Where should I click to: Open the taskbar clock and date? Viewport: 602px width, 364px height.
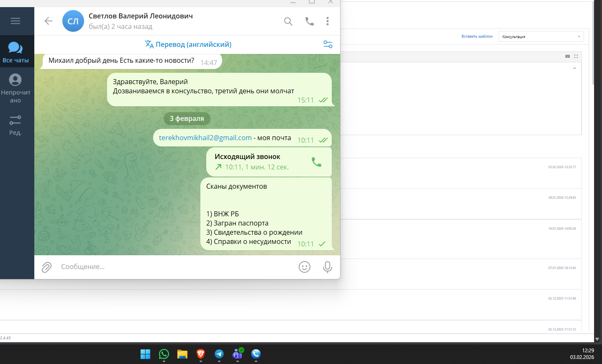(582, 354)
